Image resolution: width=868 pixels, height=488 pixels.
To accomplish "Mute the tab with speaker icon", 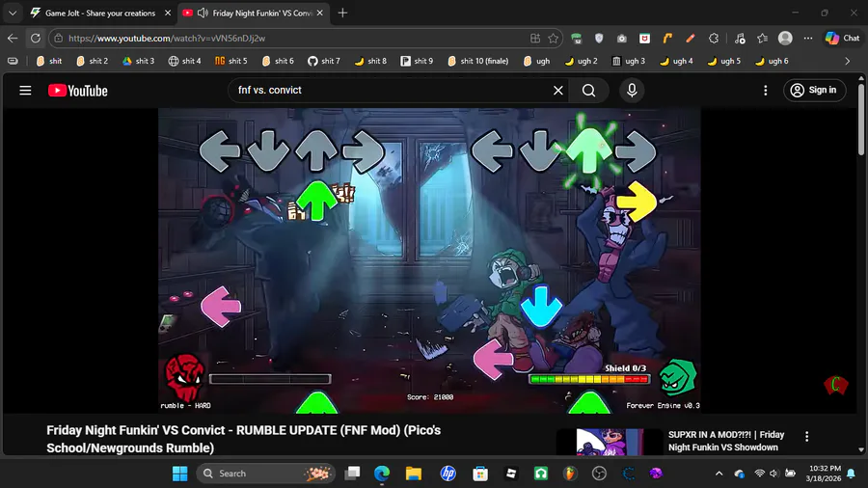I will point(203,13).
